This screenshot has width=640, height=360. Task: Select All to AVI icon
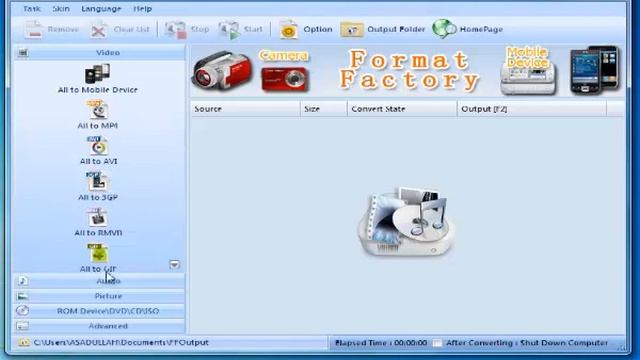click(x=98, y=145)
